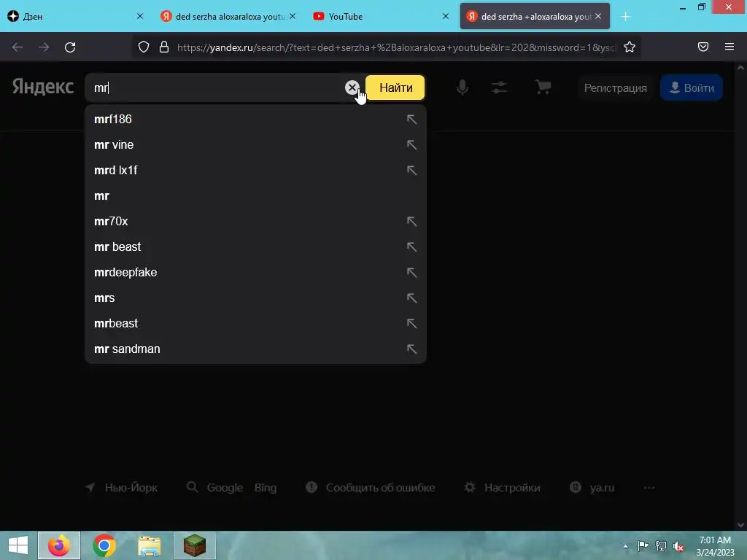Open File Explorer from the taskbar

[150, 545]
